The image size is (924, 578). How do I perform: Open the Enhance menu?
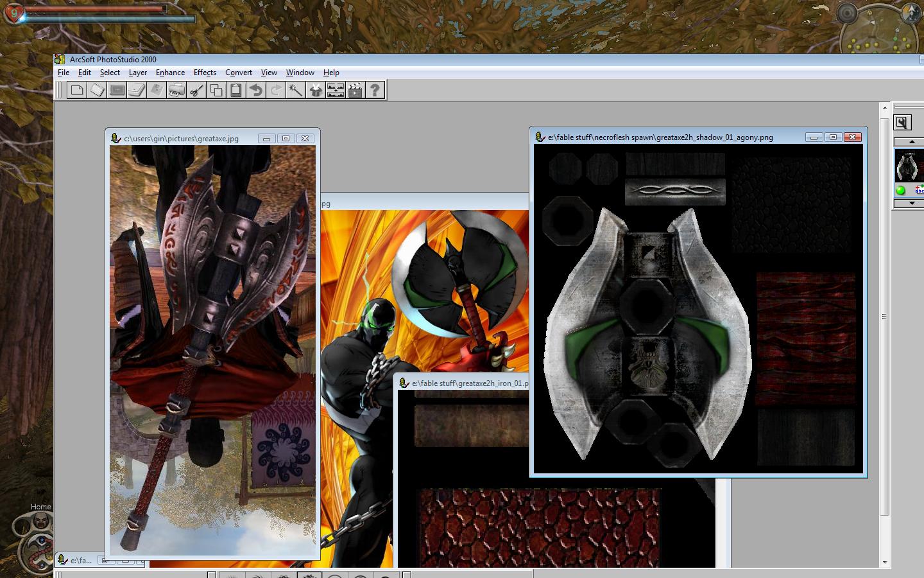click(170, 73)
